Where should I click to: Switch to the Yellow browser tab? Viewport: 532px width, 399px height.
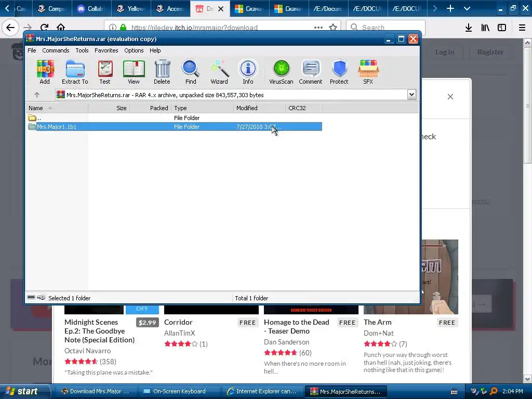pos(131,8)
